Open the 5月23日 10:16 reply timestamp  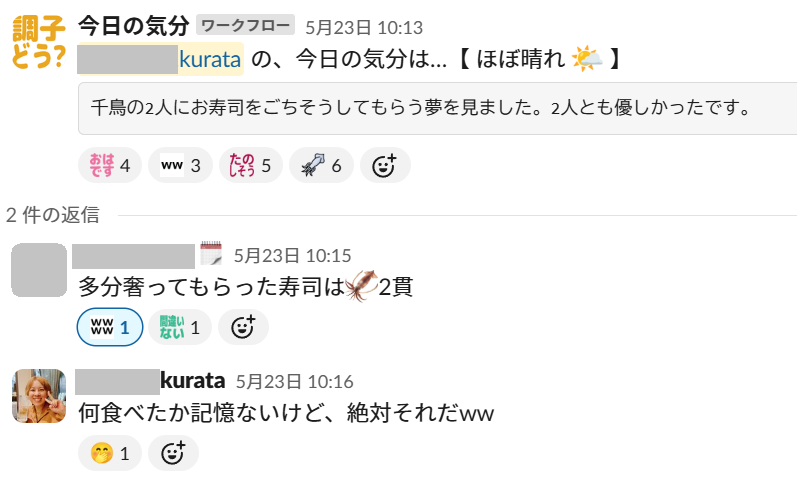coord(294,381)
